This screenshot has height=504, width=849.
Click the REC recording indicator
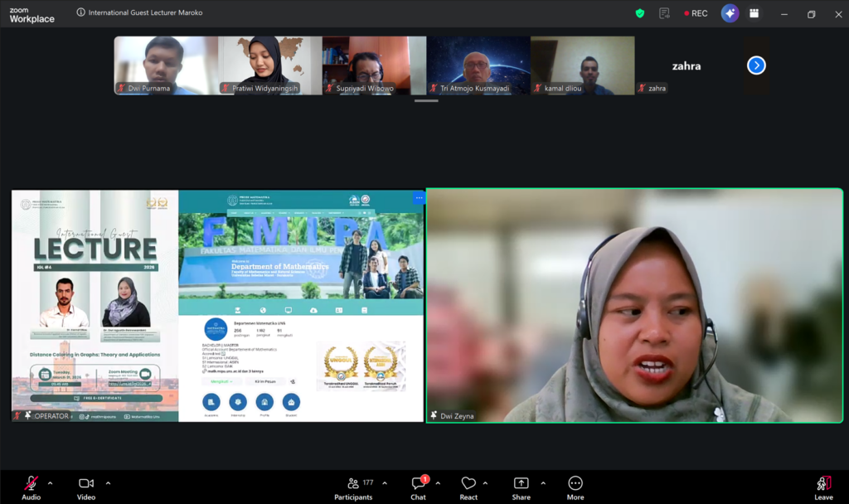coord(695,13)
